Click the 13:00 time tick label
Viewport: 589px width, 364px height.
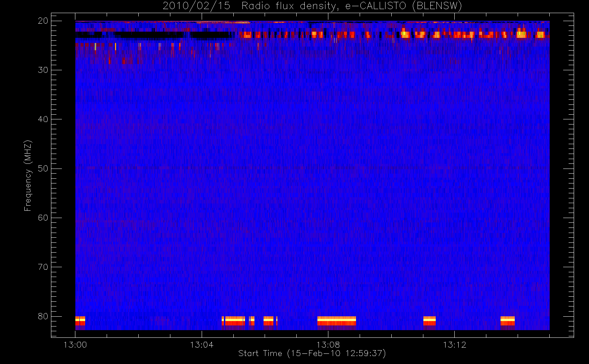[75, 345]
